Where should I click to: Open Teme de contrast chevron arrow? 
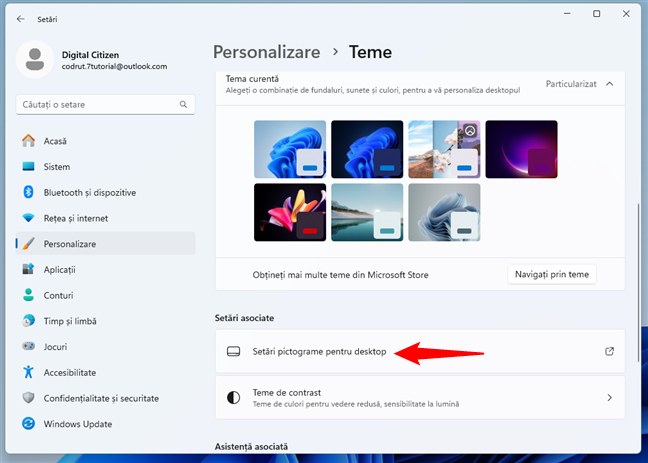tap(610, 398)
